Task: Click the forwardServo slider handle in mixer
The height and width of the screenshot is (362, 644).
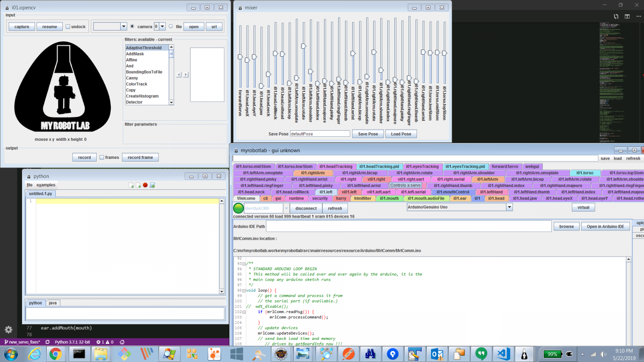Action: pyautogui.click(x=240, y=57)
